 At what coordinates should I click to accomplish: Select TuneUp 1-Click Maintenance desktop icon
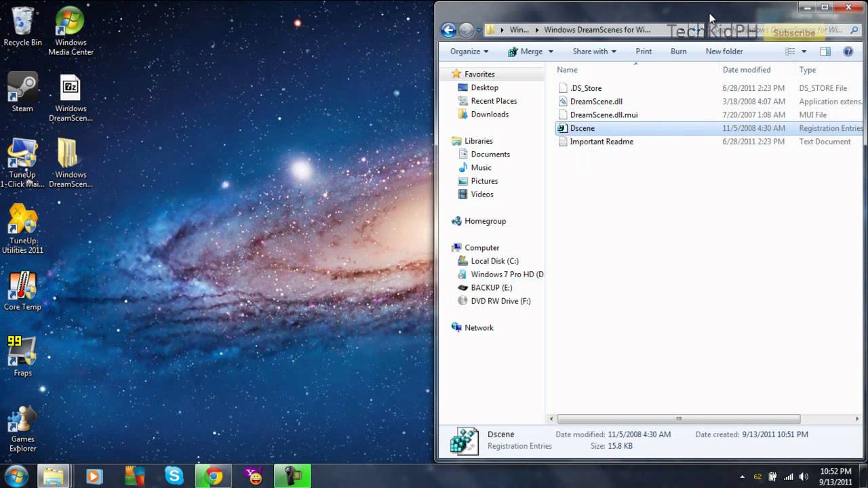tap(22, 163)
